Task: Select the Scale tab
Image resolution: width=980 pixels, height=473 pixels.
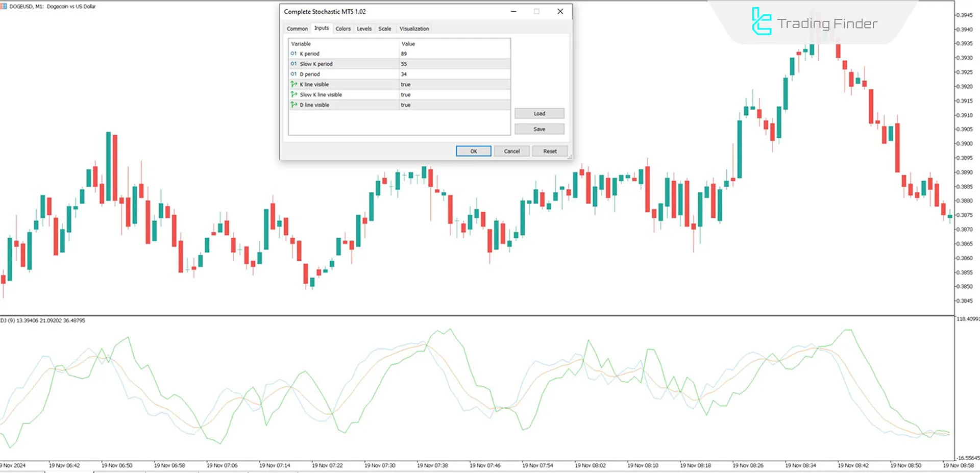Action: (x=384, y=29)
